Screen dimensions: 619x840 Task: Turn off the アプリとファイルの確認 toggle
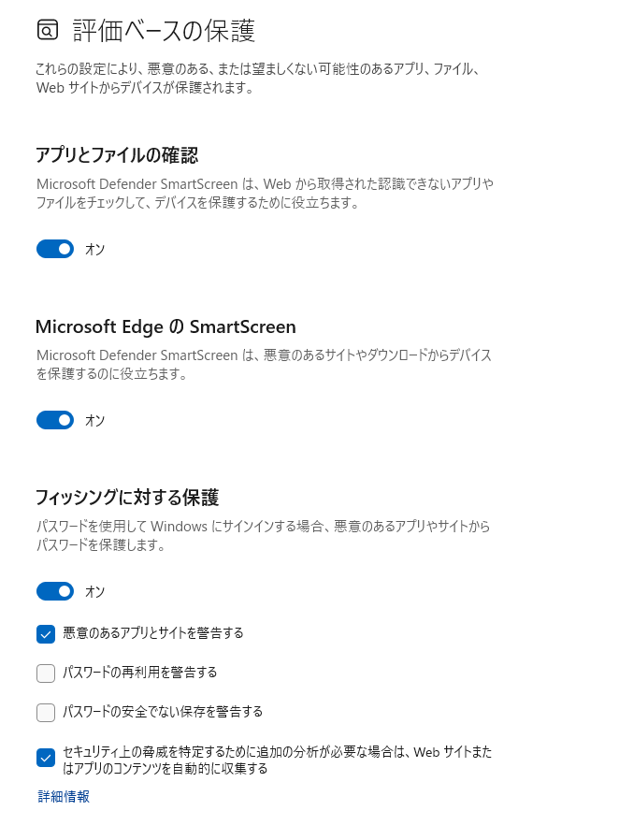tap(55, 249)
